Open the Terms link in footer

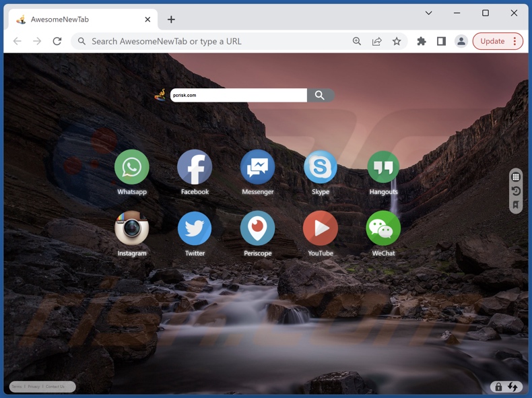(x=17, y=387)
